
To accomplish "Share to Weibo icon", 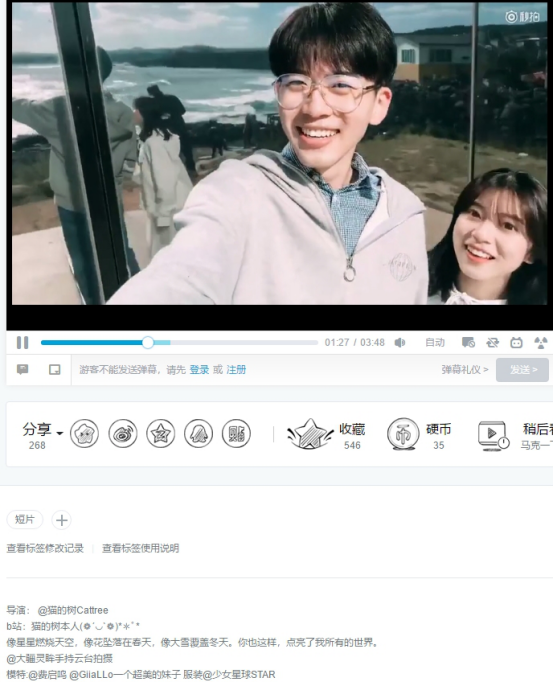I will tap(123, 433).
